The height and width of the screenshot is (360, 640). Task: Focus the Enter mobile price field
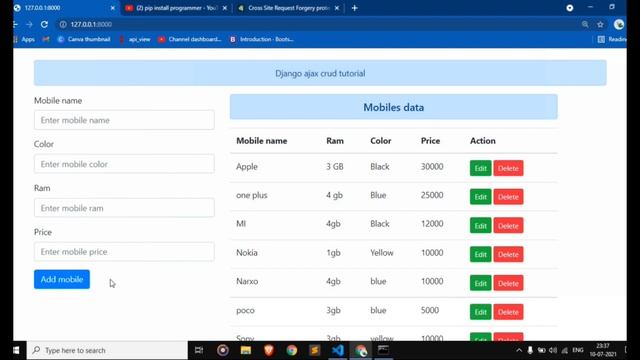[x=124, y=251]
